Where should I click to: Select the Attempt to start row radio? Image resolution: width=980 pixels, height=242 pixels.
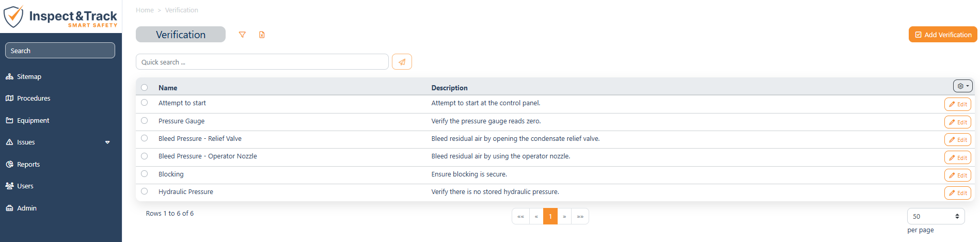coord(145,103)
